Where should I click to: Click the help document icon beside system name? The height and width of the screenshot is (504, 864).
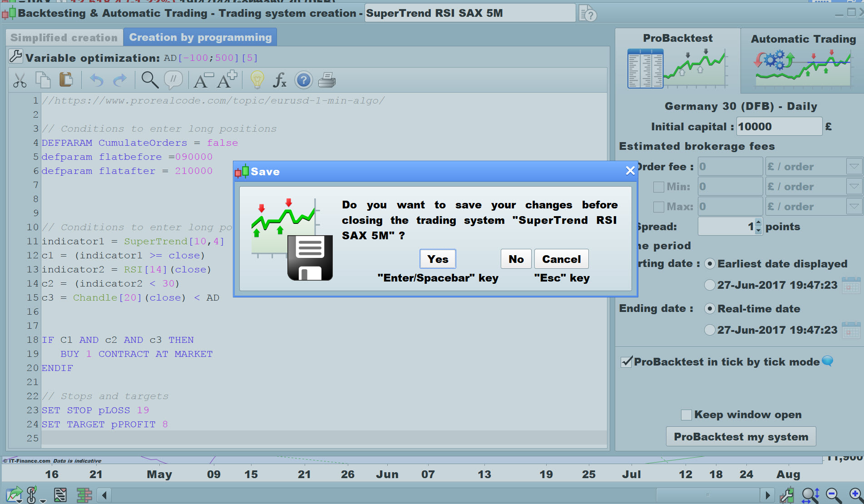(588, 13)
